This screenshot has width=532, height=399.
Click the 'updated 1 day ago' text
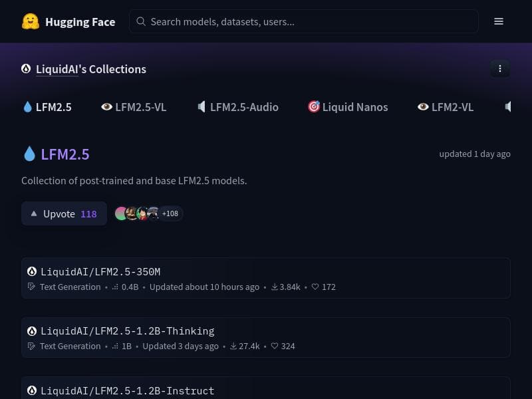pos(475,154)
